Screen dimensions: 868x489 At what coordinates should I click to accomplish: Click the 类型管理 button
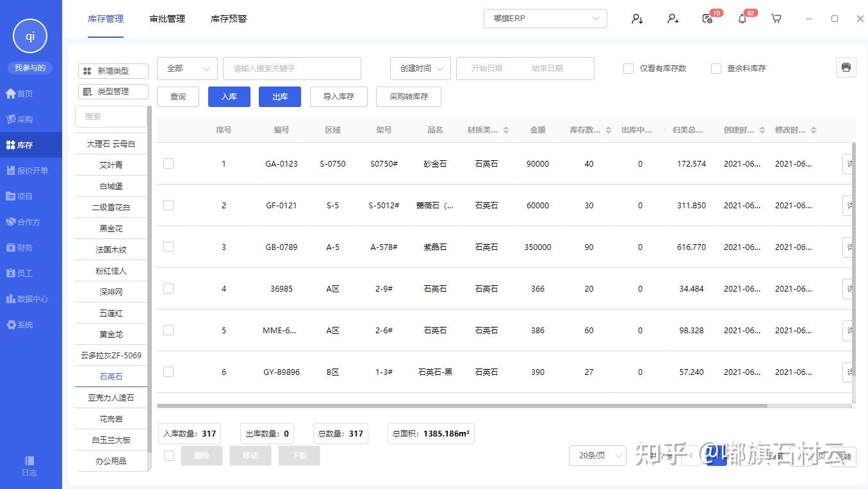(x=113, y=92)
